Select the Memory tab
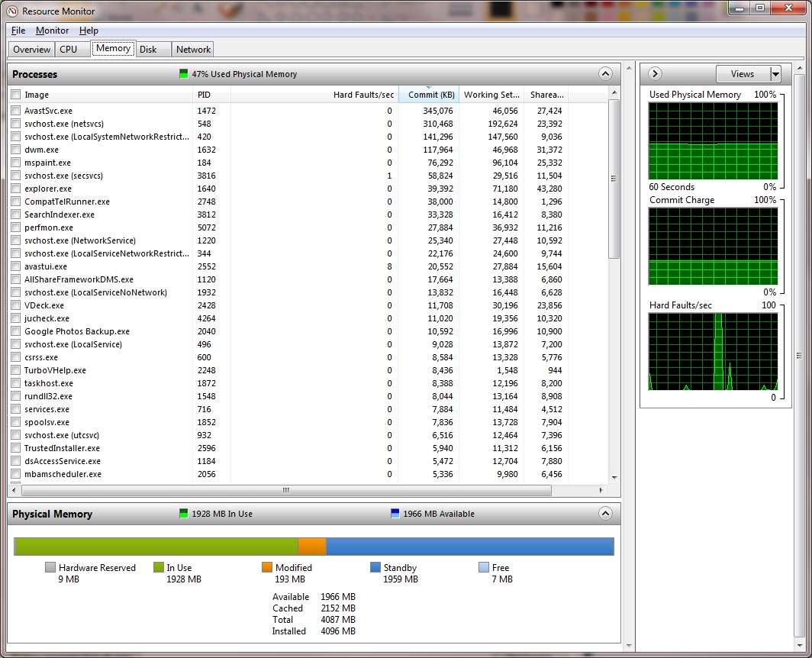Viewport: 812px width, 658px height. pos(114,48)
